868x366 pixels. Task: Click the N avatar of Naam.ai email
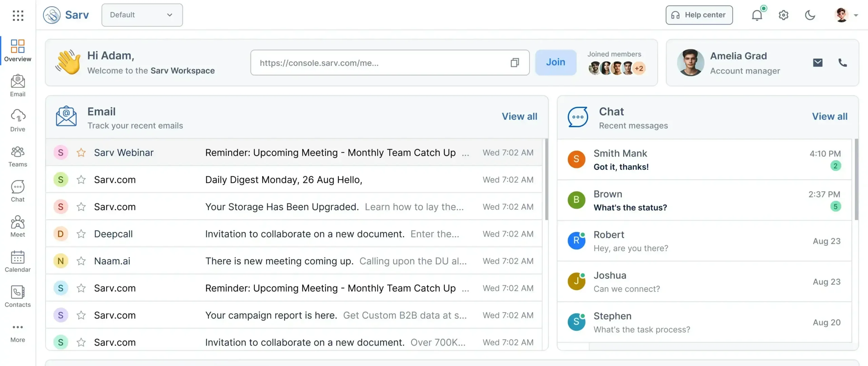pyautogui.click(x=61, y=261)
